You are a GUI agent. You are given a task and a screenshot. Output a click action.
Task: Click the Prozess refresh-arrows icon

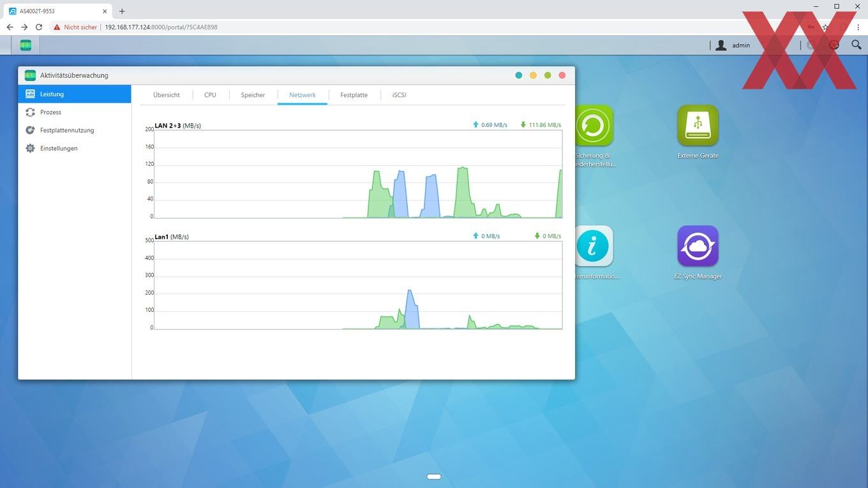pyautogui.click(x=30, y=112)
